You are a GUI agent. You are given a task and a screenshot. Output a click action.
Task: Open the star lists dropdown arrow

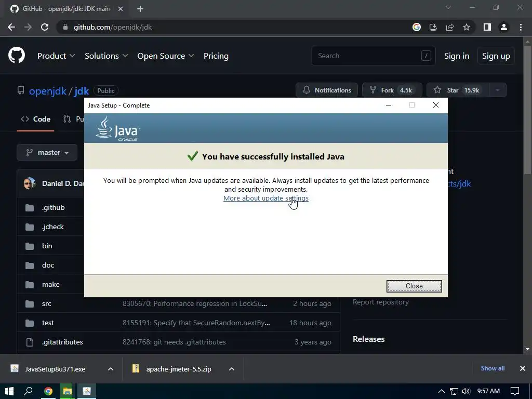pos(498,90)
